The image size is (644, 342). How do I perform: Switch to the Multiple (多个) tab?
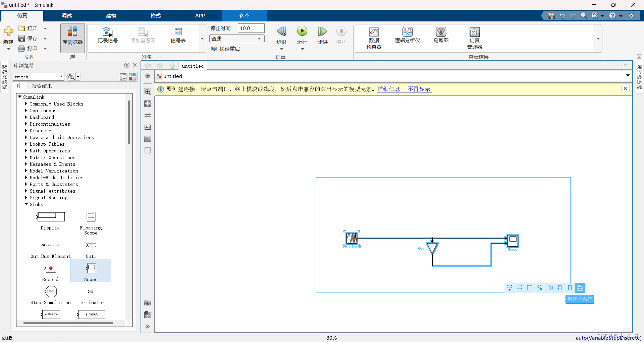[244, 16]
